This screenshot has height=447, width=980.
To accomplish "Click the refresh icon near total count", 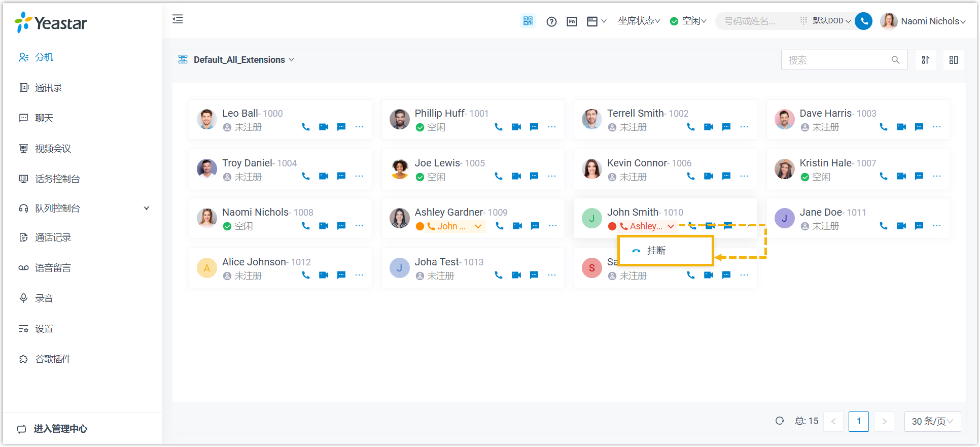I will pos(780,421).
